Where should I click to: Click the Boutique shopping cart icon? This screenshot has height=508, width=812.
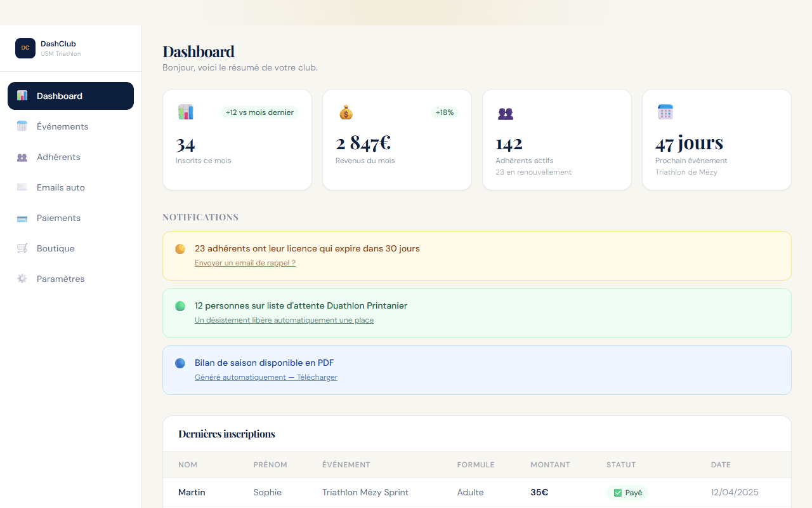22,248
